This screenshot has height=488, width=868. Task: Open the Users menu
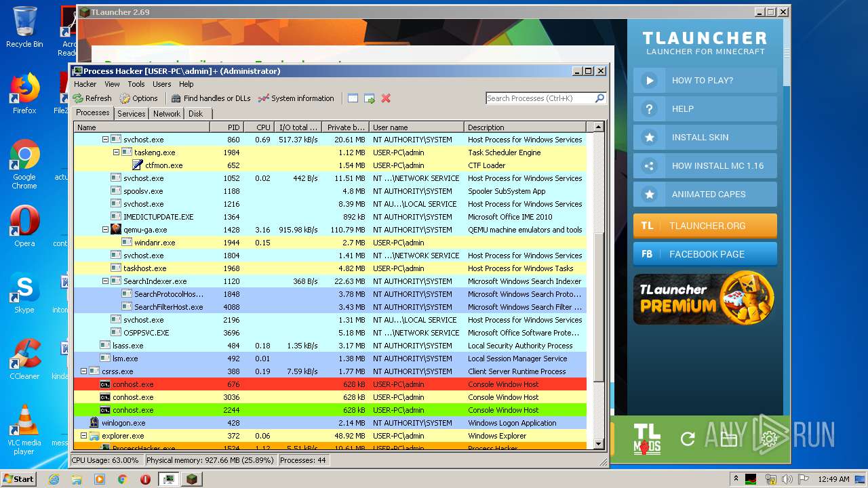point(161,84)
